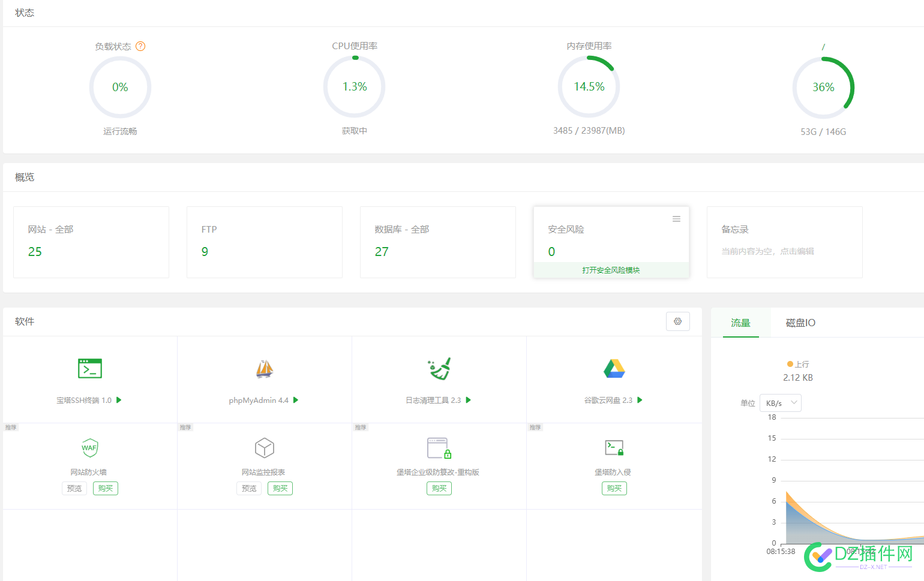Buy the 堡塔企业级防篡改 plugin

[x=439, y=488]
